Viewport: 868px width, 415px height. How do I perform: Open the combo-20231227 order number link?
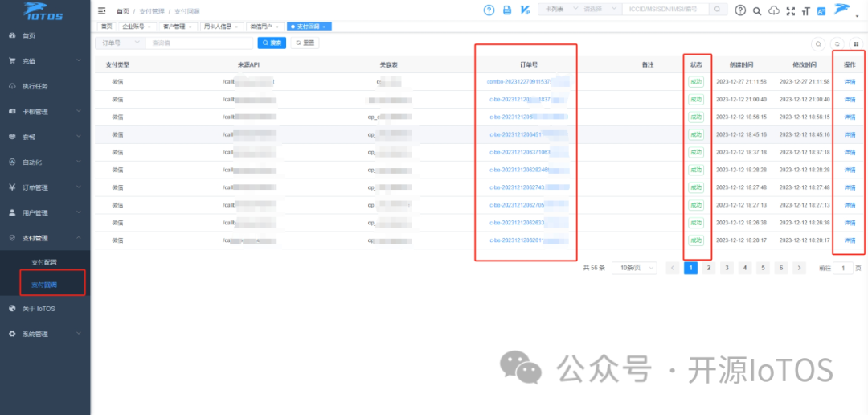click(527, 82)
